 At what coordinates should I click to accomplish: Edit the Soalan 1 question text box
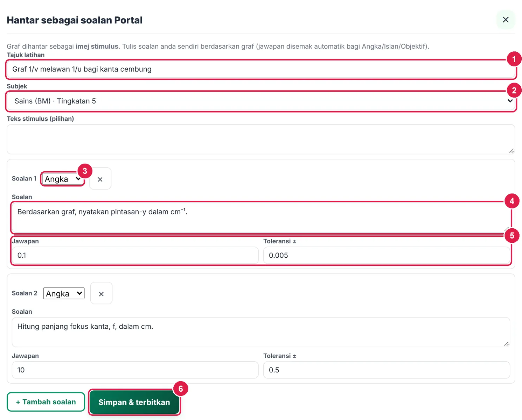point(261,218)
